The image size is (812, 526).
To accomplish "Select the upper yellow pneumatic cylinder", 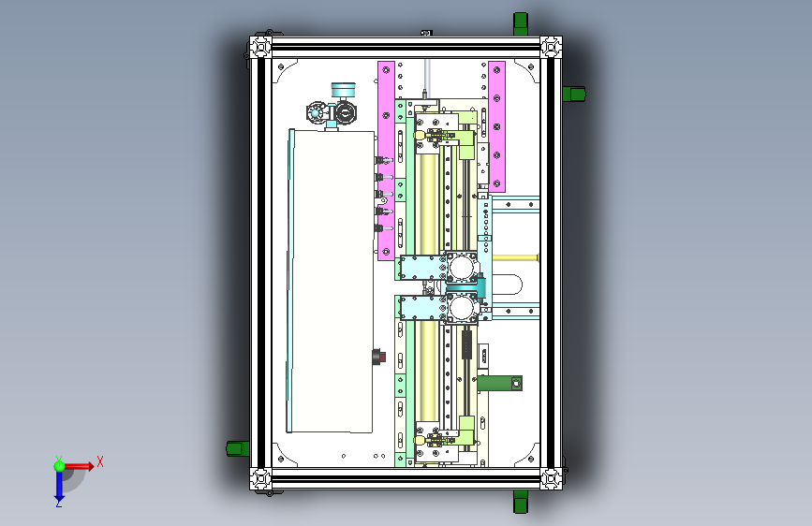I will 427,203.
